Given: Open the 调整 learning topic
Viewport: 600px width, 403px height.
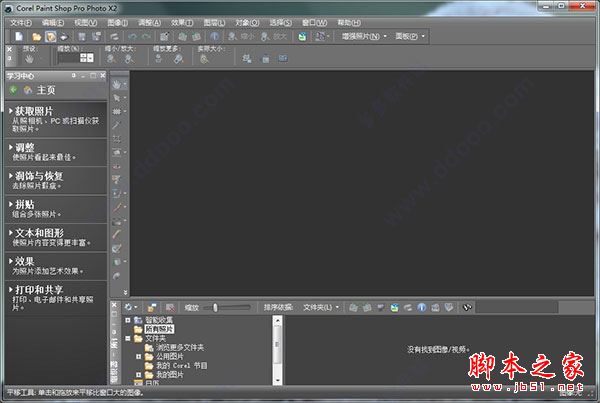Looking at the screenshot, I should 56,152.
